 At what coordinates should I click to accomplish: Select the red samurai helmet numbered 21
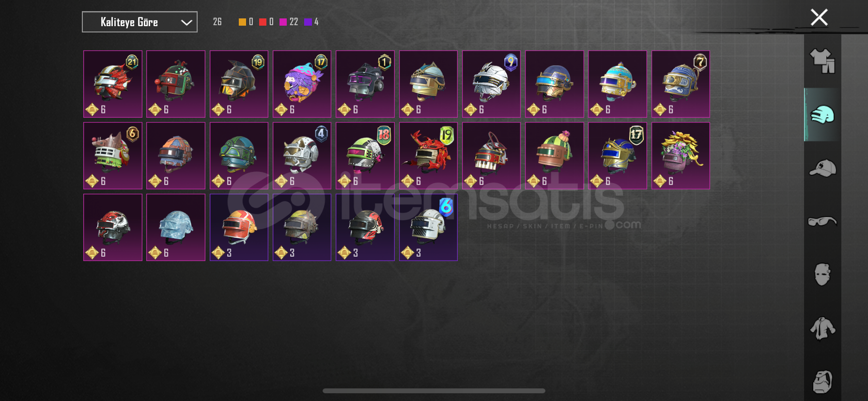113,84
